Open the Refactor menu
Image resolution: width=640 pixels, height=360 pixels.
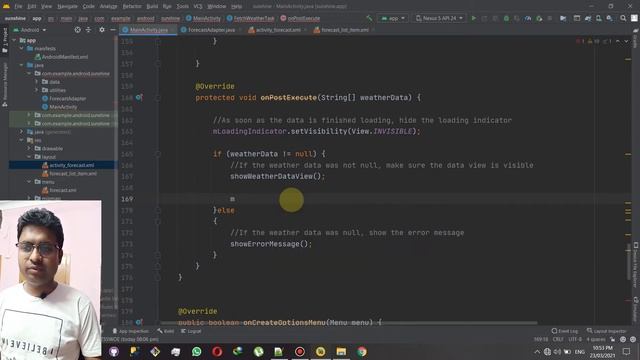132,6
